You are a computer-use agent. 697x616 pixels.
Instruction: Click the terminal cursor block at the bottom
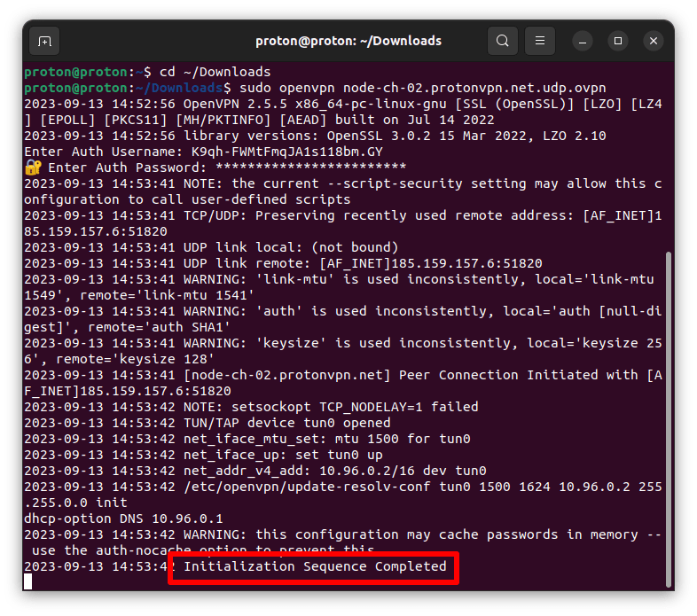pyautogui.click(x=28, y=581)
